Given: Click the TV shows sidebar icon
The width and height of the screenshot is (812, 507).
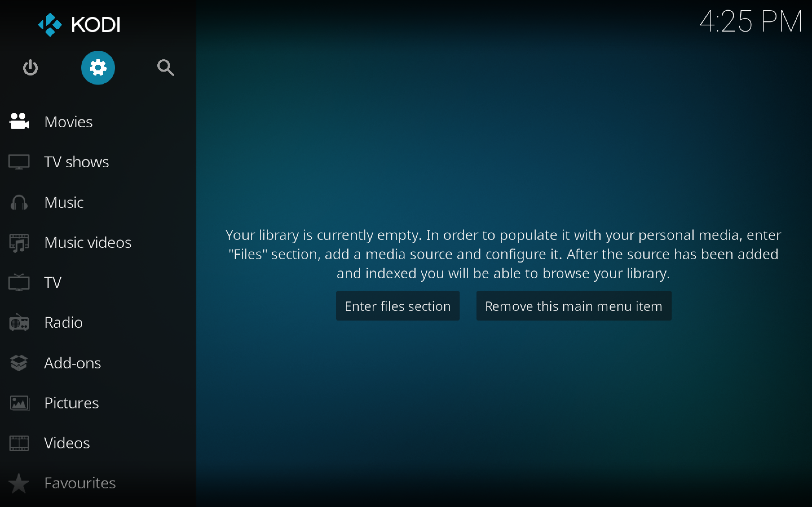Looking at the screenshot, I should (x=19, y=162).
